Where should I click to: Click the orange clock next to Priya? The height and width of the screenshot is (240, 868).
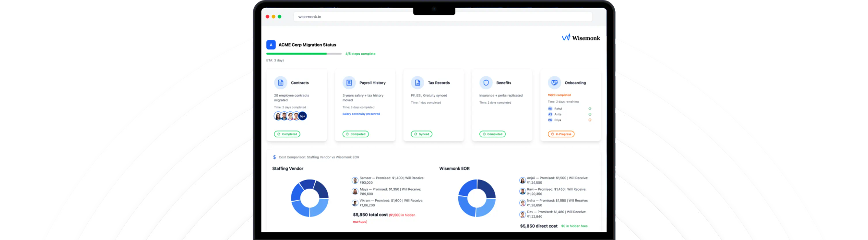(x=590, y=120)
